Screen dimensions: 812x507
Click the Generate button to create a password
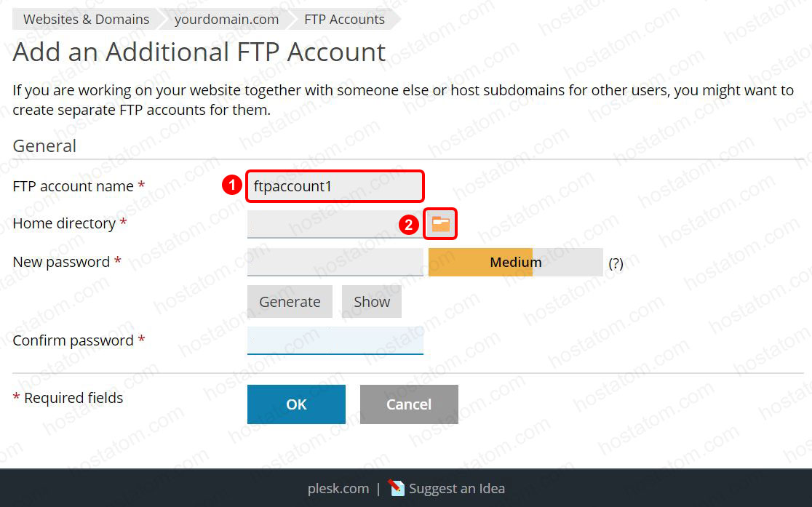tap(290, 301)
